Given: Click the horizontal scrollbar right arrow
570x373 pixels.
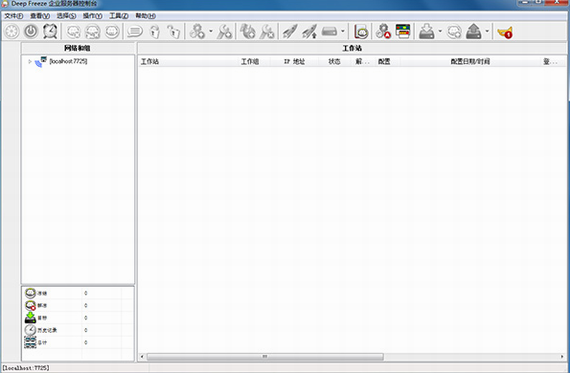Looking at the screenshot, I should [562, 357].
